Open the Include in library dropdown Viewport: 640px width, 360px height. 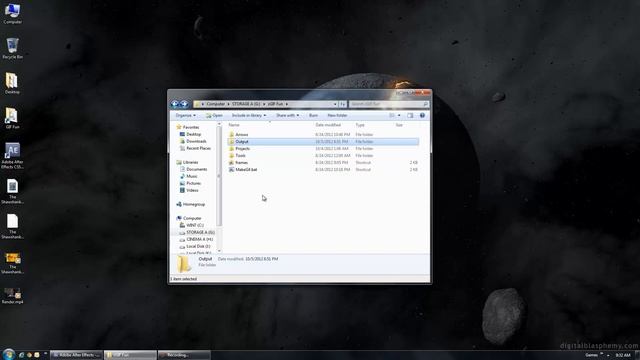(x=249, y=116)
